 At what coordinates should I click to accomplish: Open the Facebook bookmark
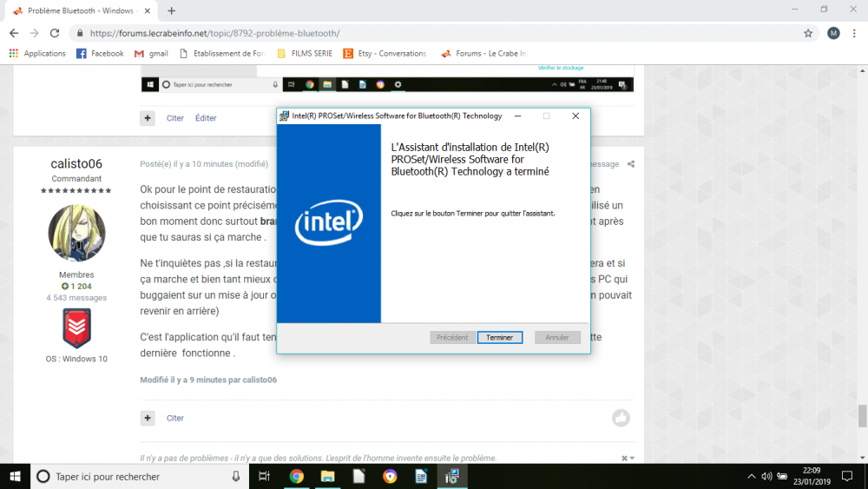(100, 53)
